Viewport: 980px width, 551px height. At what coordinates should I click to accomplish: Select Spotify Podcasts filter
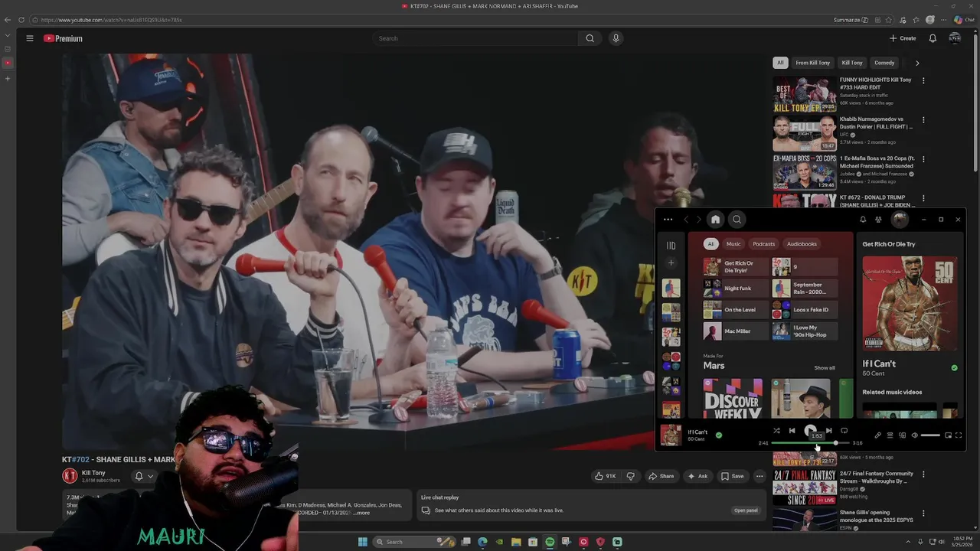[x=763, y=244]
